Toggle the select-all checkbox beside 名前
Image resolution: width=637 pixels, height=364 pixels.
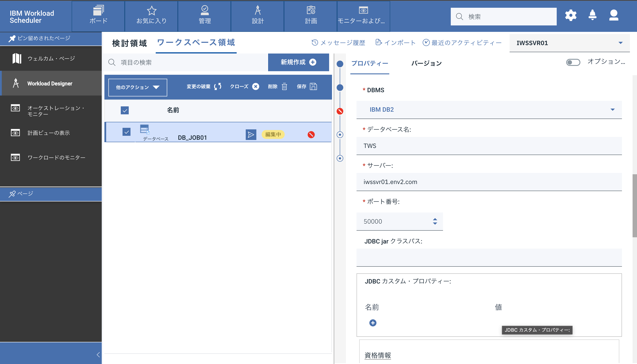pos(125,110)
